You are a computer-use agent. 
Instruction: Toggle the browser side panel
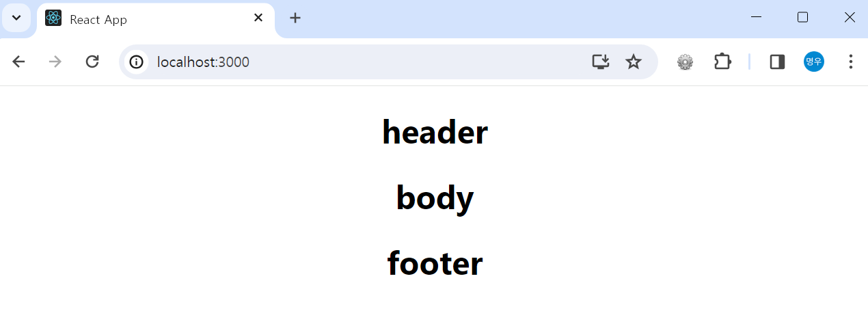(777, 62)
